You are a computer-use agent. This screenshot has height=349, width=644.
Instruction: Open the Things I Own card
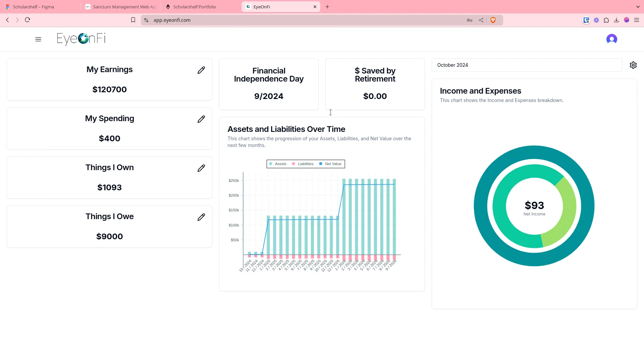pyautogui.click(x=110, y=178)
